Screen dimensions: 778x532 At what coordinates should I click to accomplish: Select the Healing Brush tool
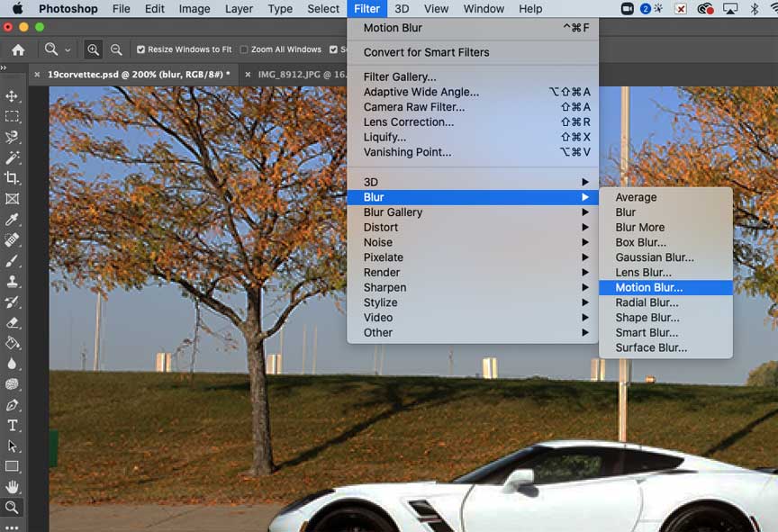tap(12, 240)
